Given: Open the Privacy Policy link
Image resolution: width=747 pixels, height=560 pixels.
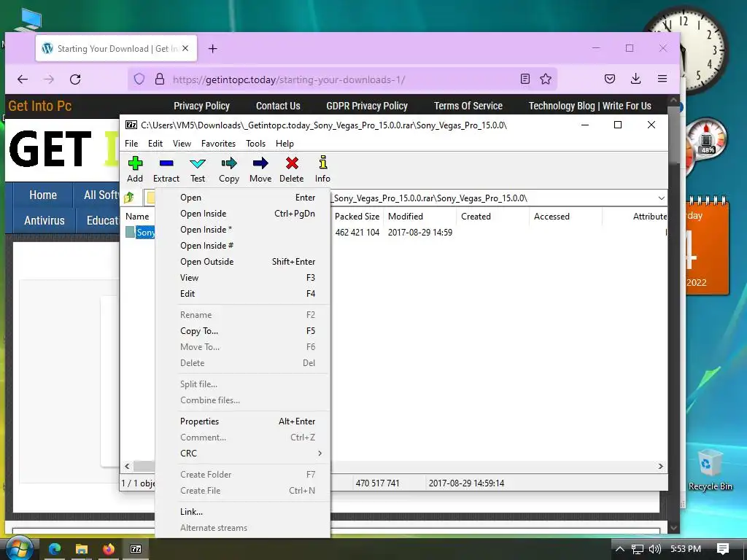Looking at the screenshot, I should pos(201,106).
